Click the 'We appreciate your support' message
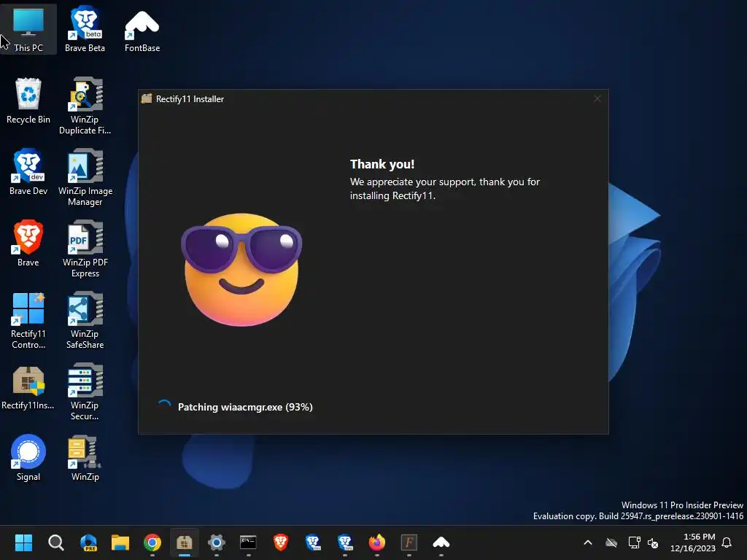Screen dimensions: 747x560 (x=445, y=189)
